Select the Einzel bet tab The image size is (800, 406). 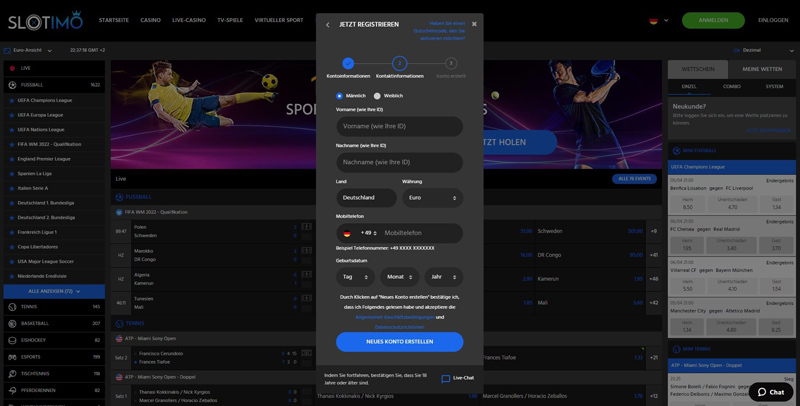pos(689,87)
